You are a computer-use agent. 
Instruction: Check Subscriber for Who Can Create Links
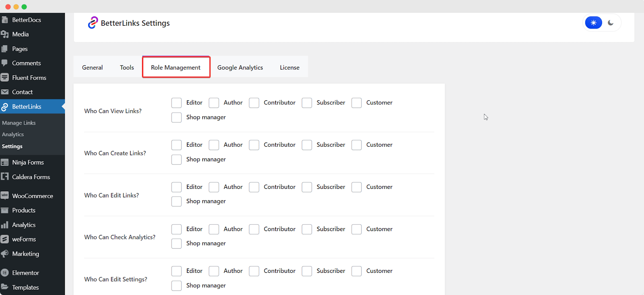click(307, 145)
